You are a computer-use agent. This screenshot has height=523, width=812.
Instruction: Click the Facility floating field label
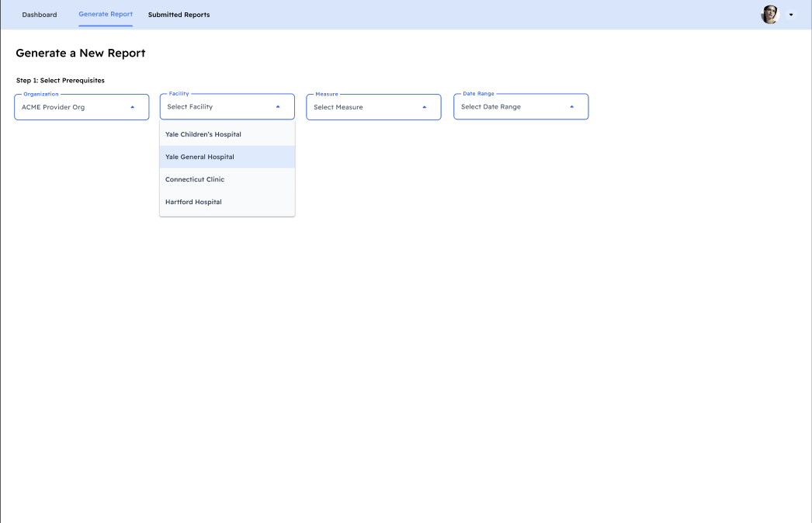point(179,93)
